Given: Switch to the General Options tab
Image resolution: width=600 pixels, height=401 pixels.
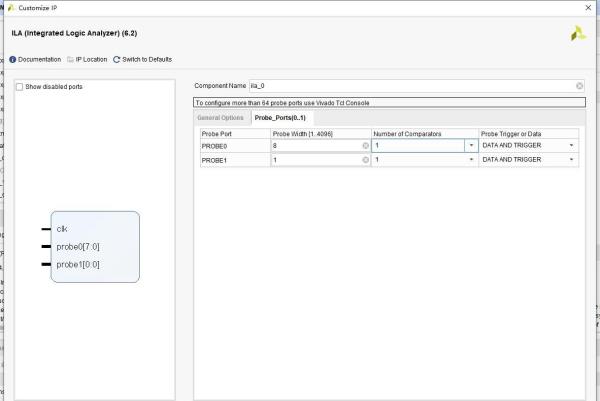Looking at the screenshot, I should 220,117.
